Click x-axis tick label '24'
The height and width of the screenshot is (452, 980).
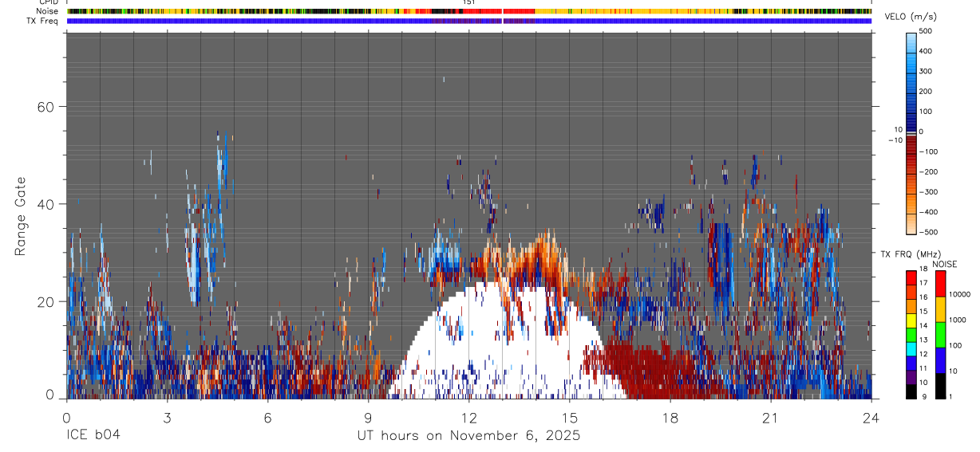tap(871, 418)
